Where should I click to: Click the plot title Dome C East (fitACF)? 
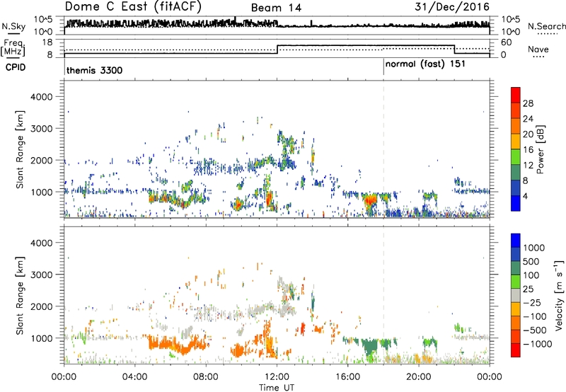[x=133, y=6]
